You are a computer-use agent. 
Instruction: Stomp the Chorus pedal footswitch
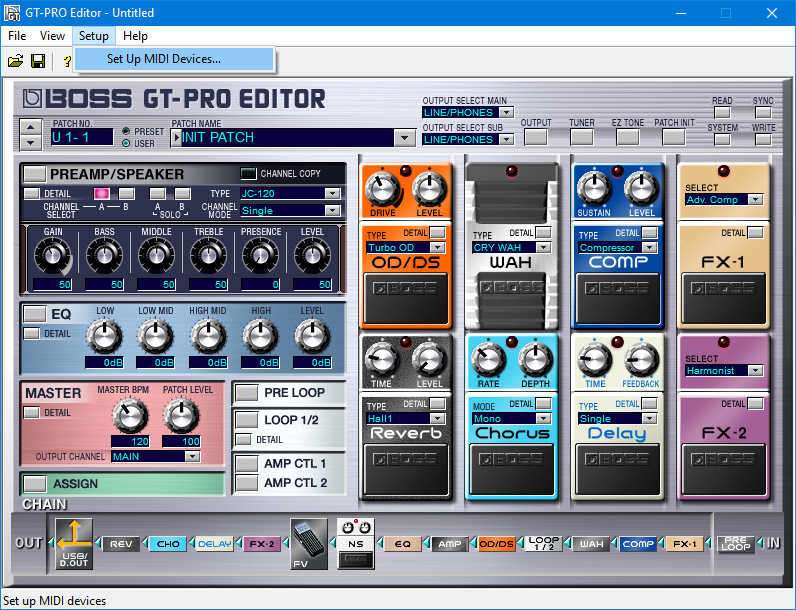(x=512, y=469)
